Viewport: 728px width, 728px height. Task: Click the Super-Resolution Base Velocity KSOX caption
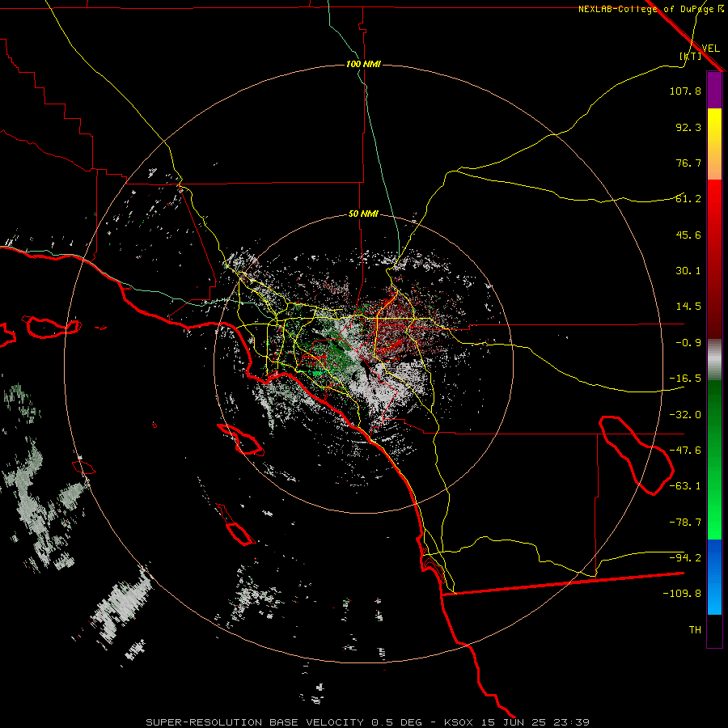coord(368,722)
